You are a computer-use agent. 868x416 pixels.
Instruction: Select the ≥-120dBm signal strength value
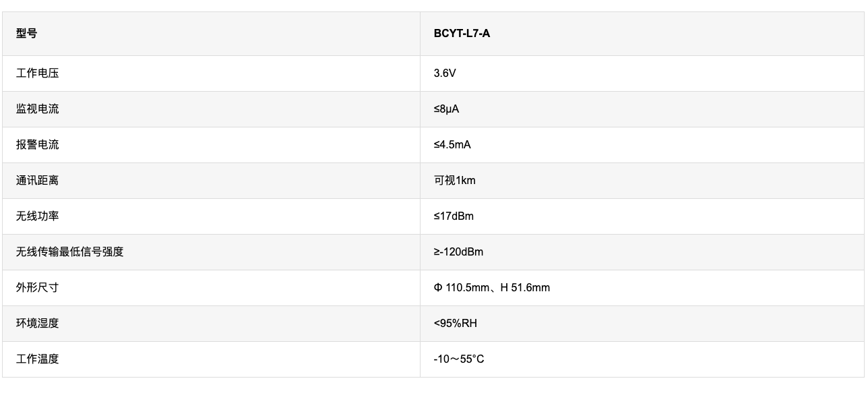[x=458, y=251]
